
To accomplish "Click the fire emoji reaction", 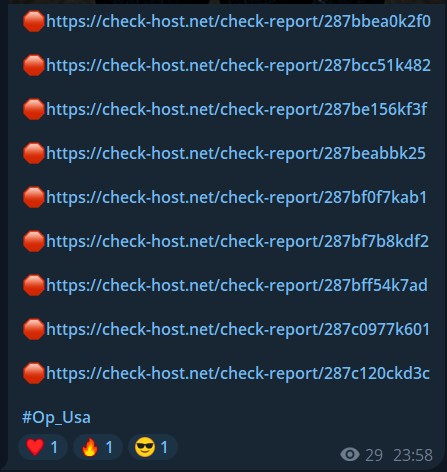I will pyautogui.click(x=98, y=447).
